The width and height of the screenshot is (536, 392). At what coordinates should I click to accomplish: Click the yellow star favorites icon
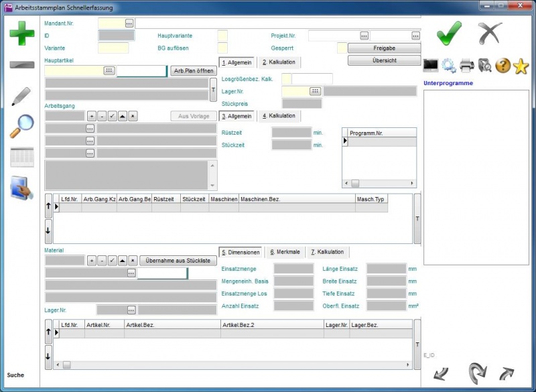(521, 66)
